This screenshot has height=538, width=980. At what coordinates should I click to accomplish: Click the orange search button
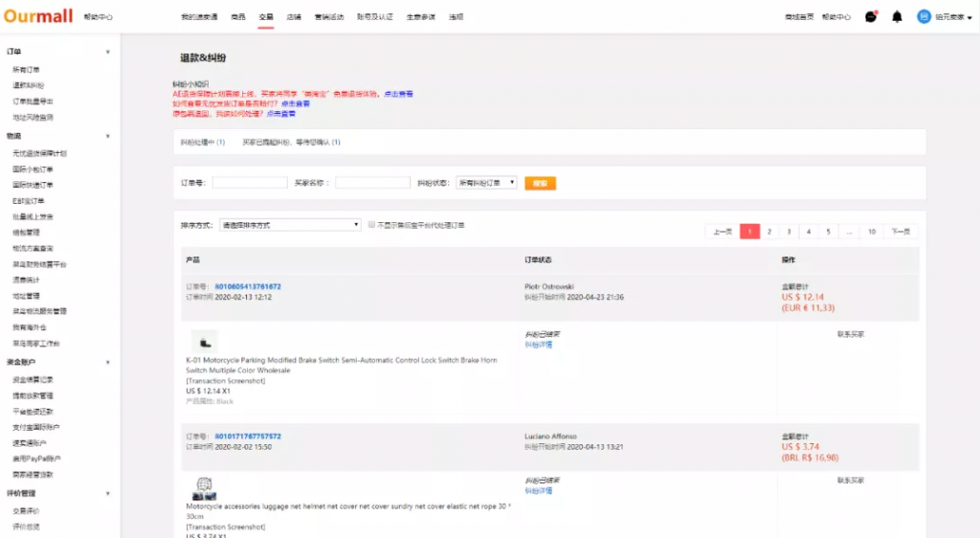pyautogui.click(x=540, y=182)
